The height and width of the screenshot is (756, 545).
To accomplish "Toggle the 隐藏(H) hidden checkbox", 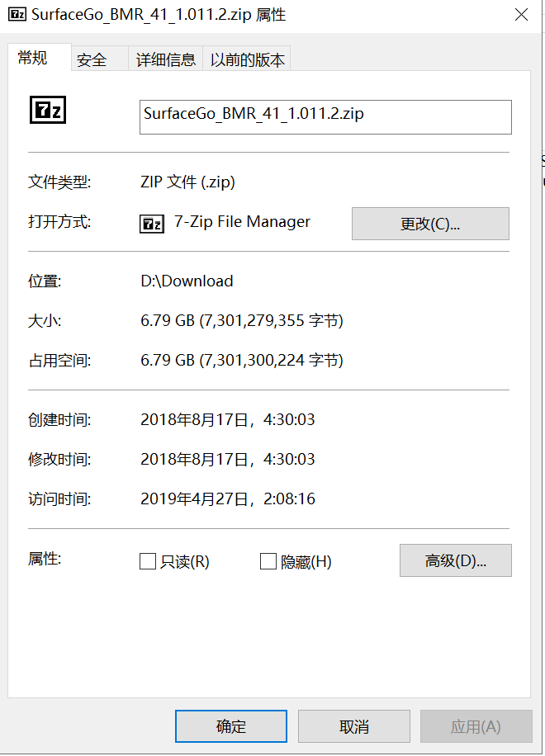I will coord(268,561).
